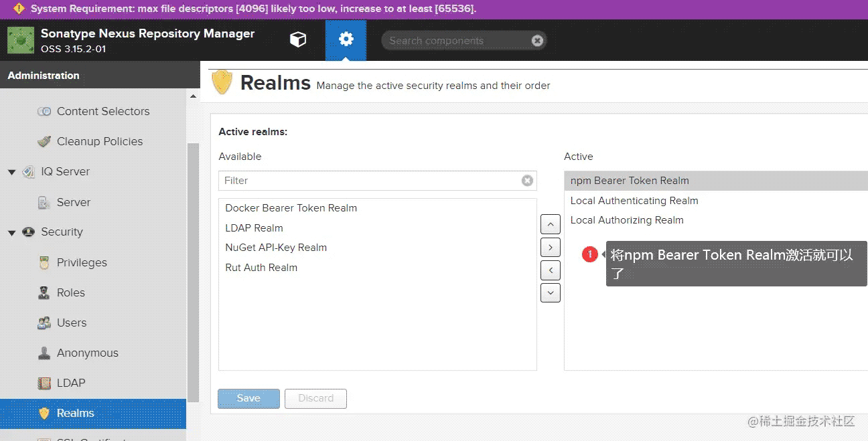This screenshot has width=868, height=441.
Task: Click the Cleanup Policies icon
Action: click(44, 142)
